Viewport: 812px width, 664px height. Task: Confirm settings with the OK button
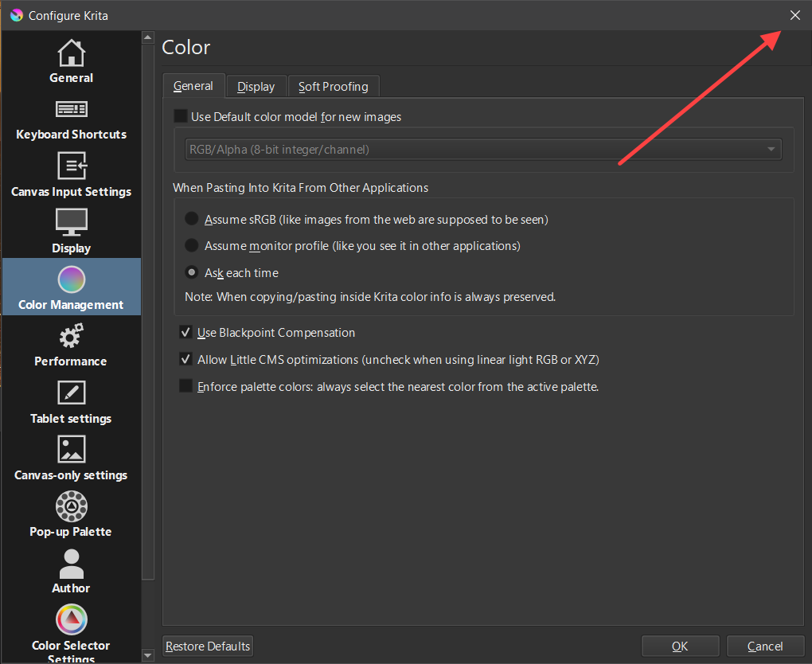(x=680, y=646)
